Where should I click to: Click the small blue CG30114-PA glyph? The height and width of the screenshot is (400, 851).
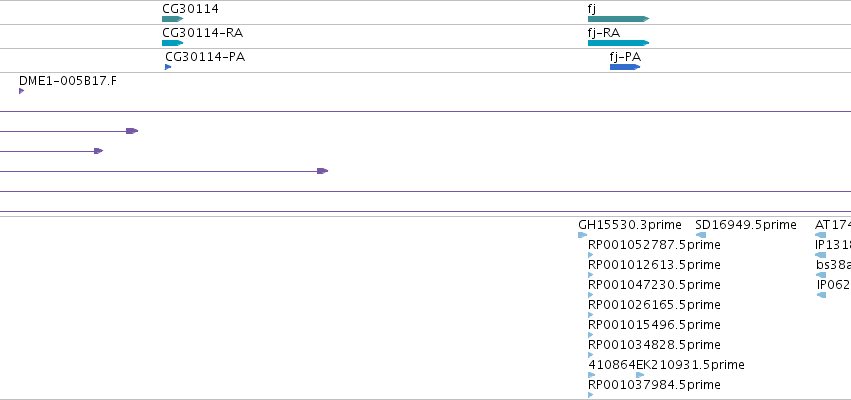pyautogui.click(x=168, y=67)
